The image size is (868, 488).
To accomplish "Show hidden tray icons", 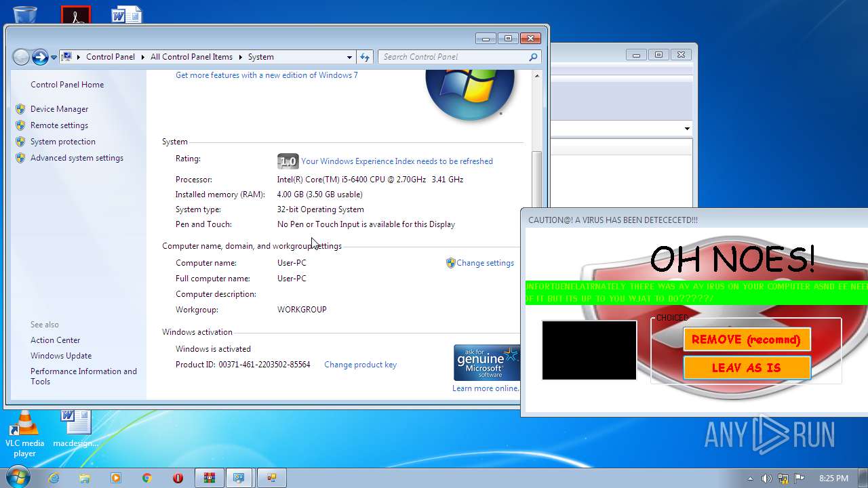I will click(x=750, y=479).
